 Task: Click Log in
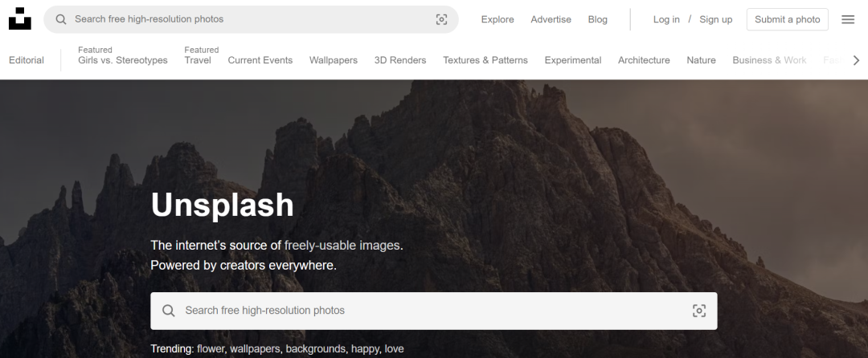click(x=666, y=19)
